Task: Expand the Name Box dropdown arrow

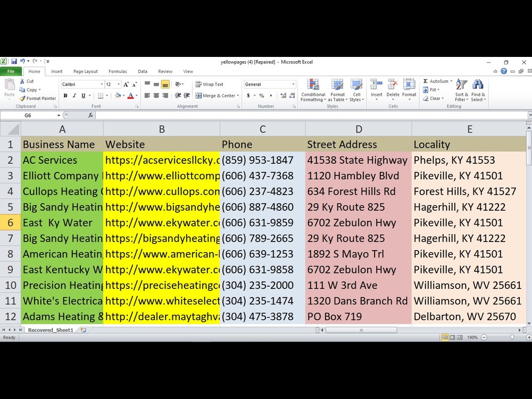Action: tap(59, 115)
